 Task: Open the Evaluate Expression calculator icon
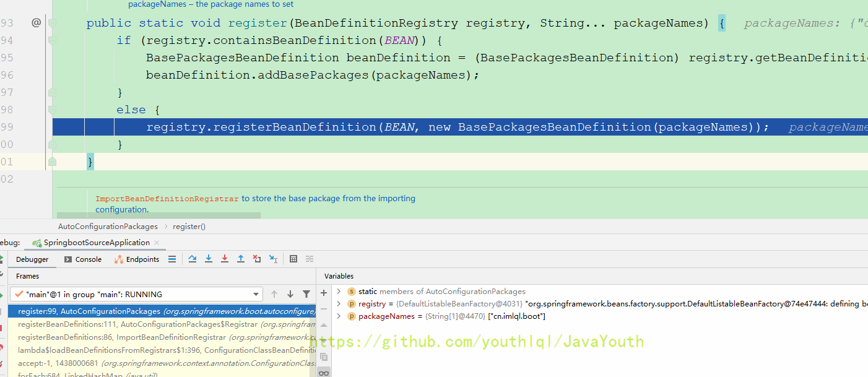[x=293, y=259]
